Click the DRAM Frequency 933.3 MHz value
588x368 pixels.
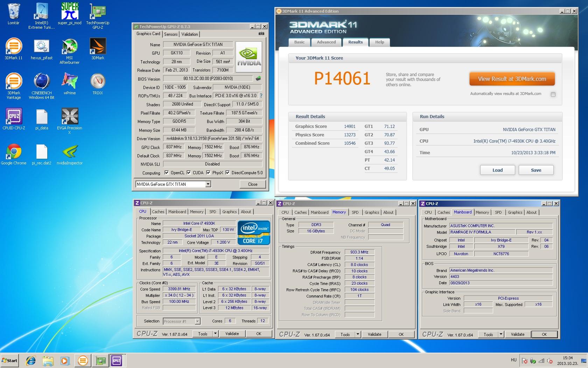click(359, 252)
